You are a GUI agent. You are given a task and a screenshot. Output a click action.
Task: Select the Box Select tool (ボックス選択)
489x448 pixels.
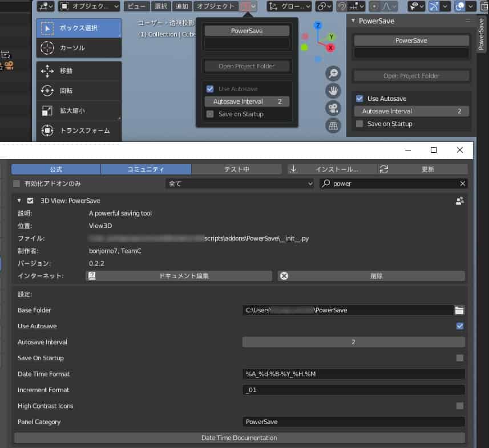[x=79, y=28]
